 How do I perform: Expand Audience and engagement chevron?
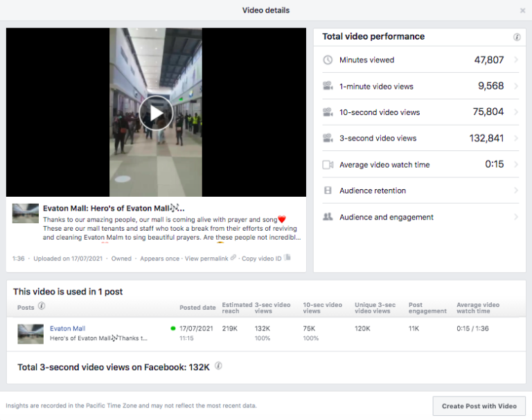515,217
